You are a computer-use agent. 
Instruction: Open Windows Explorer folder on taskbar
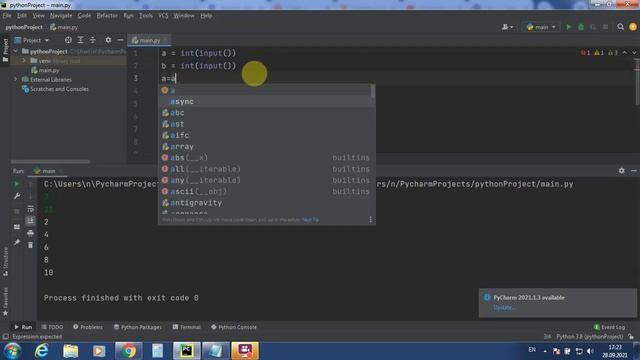click(71, 351)
